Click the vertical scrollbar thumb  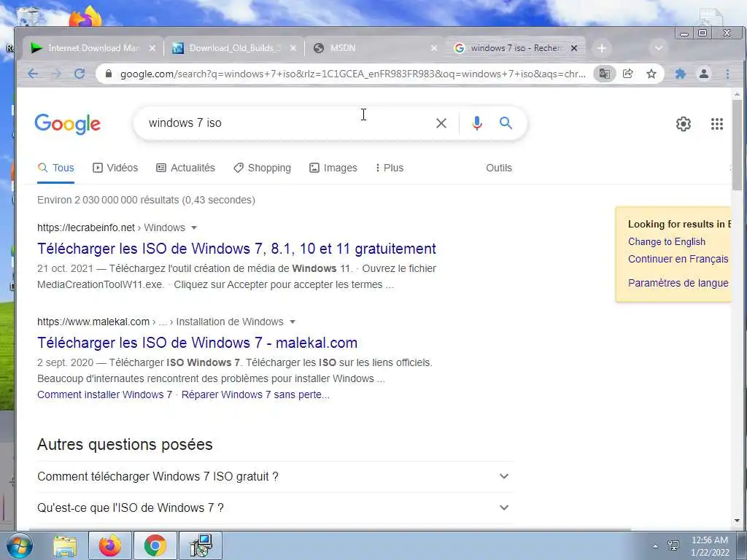point(737,145)
